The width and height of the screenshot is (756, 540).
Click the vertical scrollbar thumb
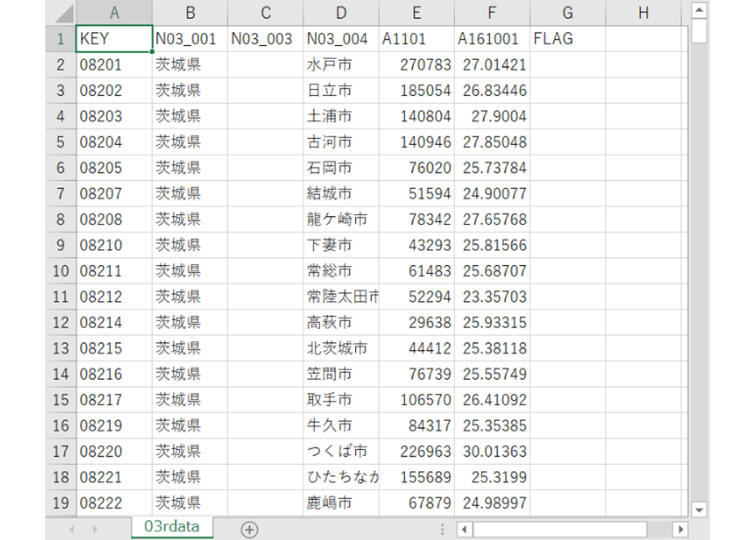pyautogui.click(x=699, y=31)
